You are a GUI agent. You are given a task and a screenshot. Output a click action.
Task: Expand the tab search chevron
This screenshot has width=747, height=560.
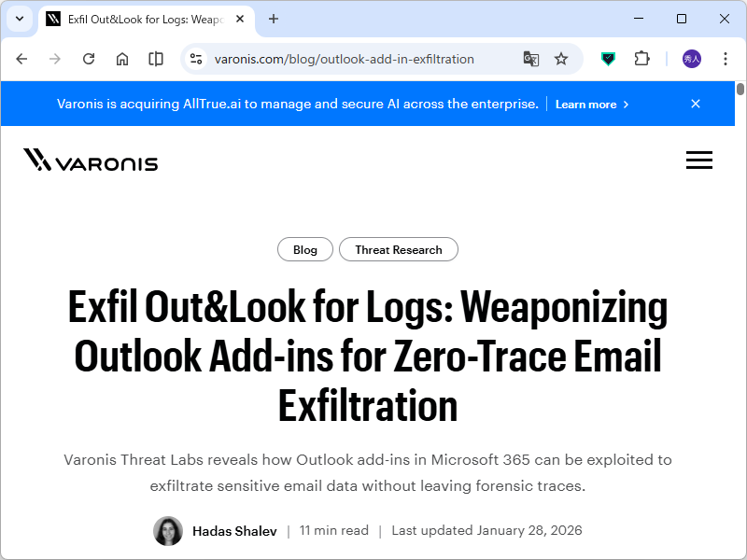point(19,19)
